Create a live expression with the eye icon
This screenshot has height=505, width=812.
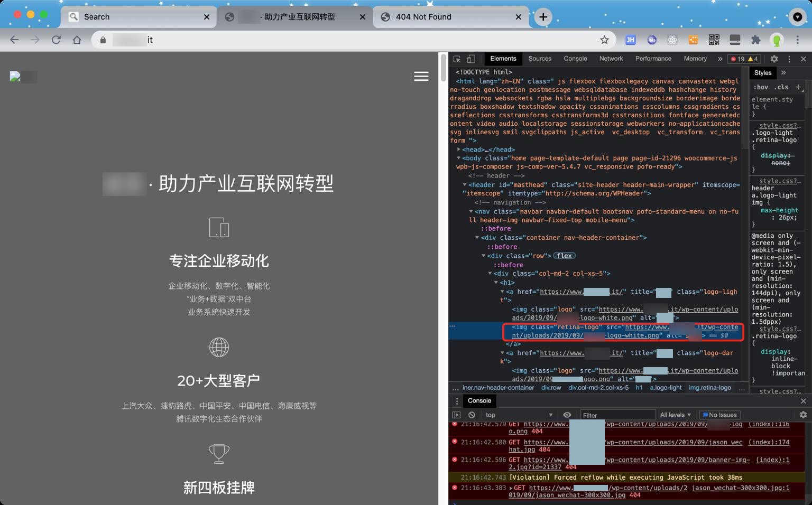coord(567,415)
